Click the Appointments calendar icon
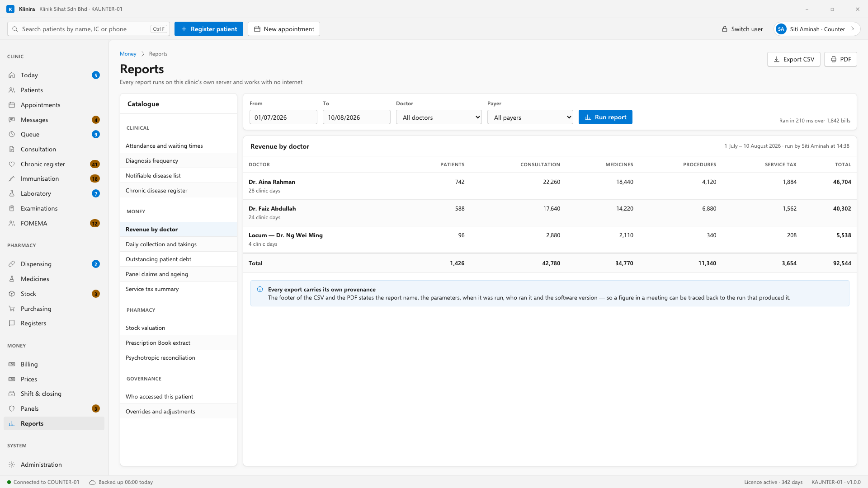Screen dimensions: 868x488 coord(12,105)
